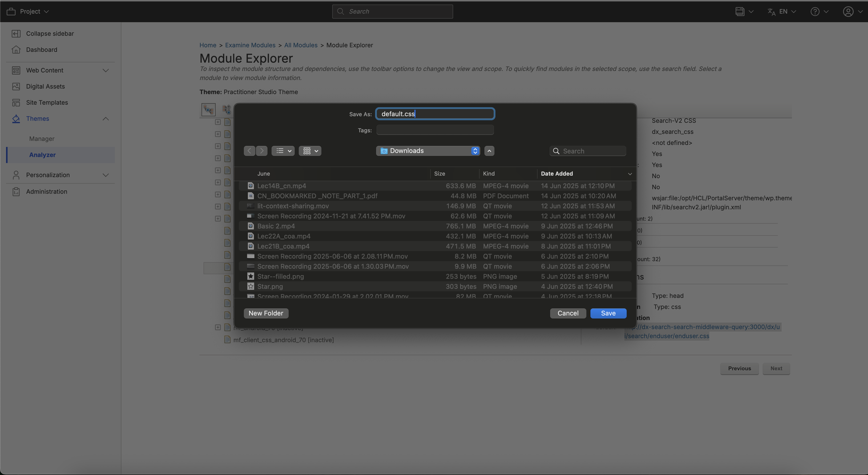
Task: Open the list view options dropdown
Action: pos(283,151)
